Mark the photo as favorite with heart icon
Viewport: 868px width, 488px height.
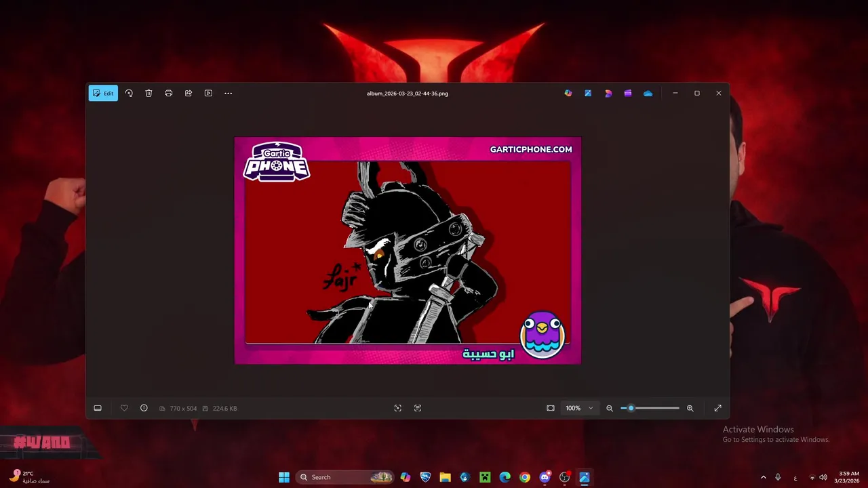pyautogui.click(x=124, y=408)
